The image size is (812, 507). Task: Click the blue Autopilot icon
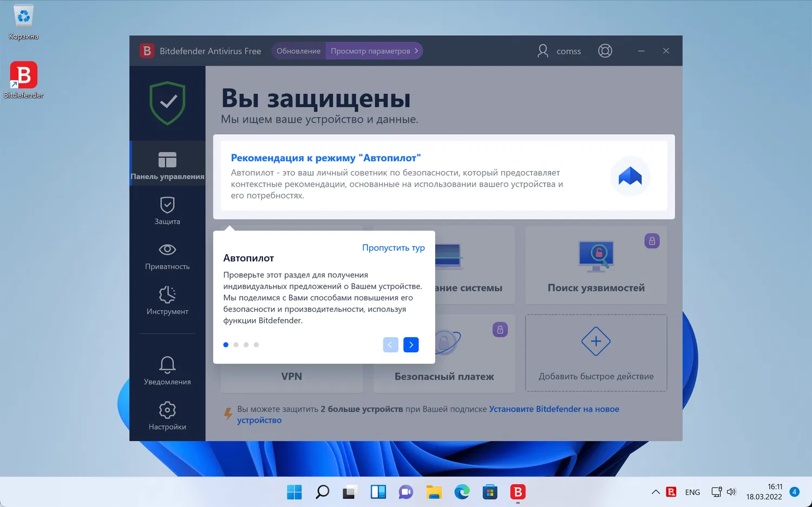point(630,176)
